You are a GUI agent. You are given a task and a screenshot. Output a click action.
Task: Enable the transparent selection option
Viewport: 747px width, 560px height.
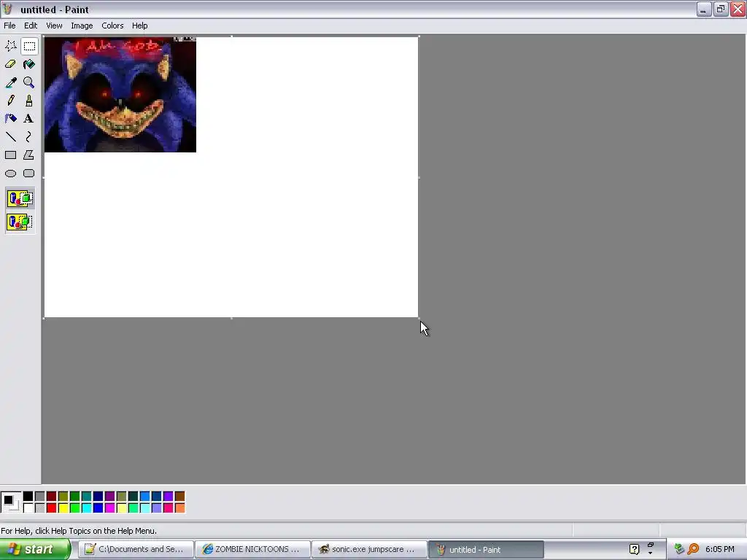click(x=20, y=222)
